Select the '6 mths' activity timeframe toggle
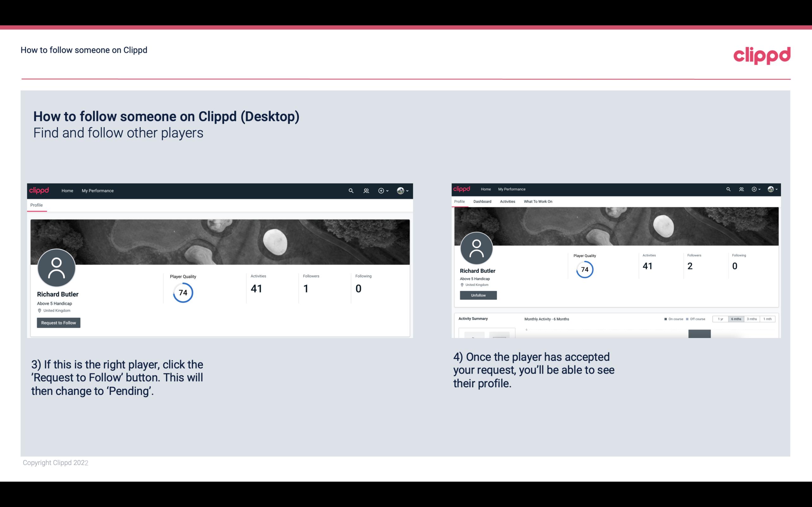 pos(736,319)
